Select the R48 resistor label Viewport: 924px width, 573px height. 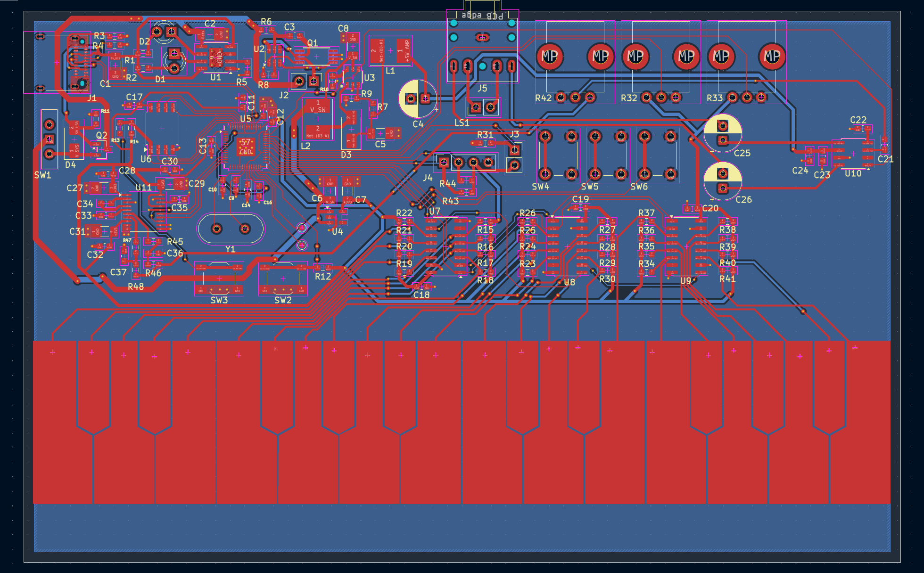click(136, 286)
